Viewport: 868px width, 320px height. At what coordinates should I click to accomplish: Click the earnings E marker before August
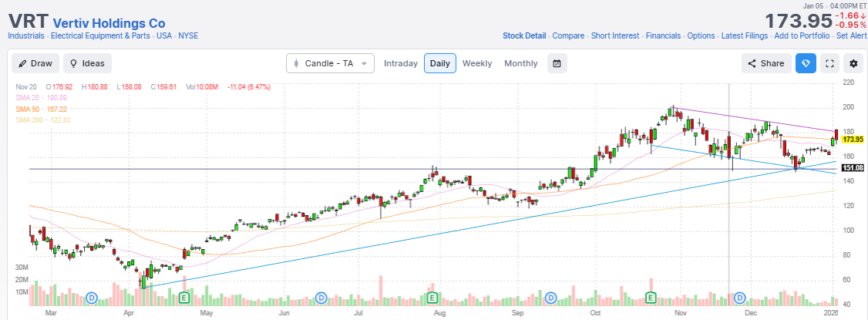tap(431, 298)
